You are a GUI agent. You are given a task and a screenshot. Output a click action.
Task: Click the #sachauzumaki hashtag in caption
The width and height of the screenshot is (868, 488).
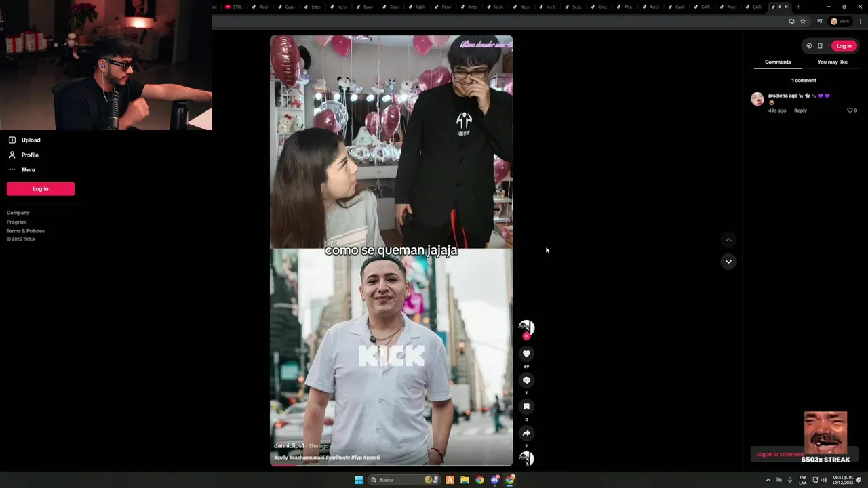(x=307, y=457)
